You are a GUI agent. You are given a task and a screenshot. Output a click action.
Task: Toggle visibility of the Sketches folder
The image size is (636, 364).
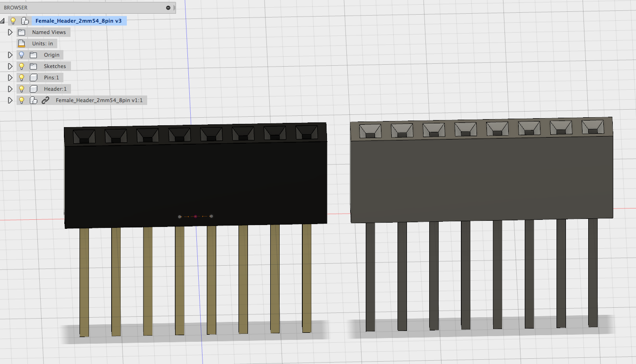pos(21,66)
